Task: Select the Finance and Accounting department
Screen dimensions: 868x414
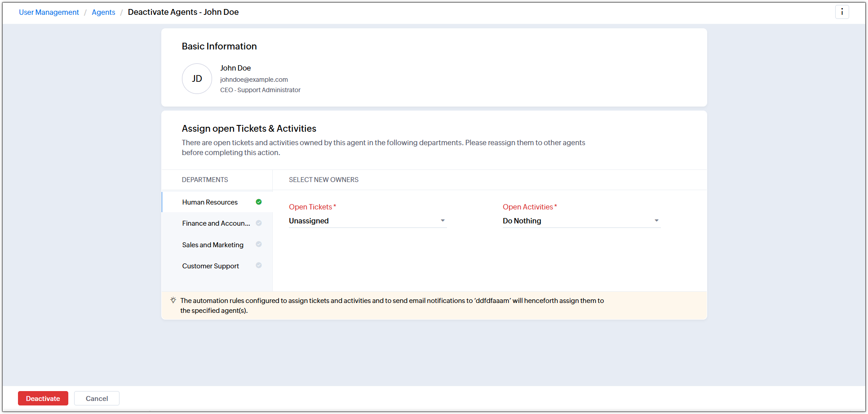Action: coord(217,223)
